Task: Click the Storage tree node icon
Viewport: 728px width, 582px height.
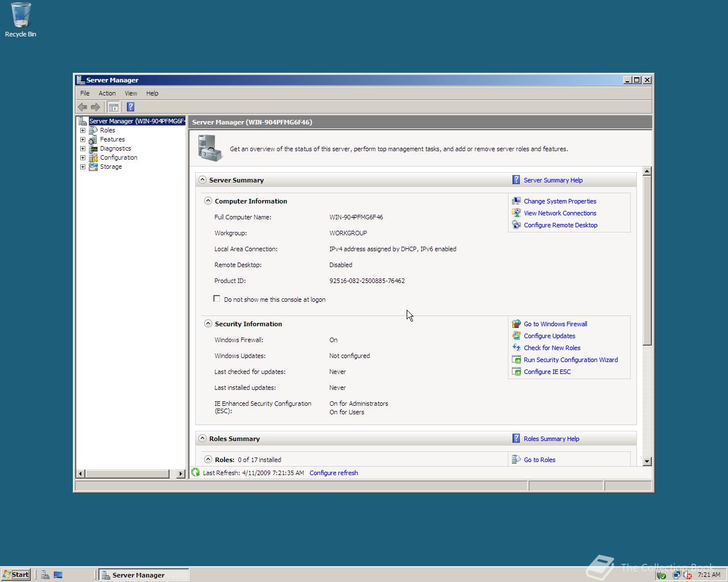Action: (93, 167)
